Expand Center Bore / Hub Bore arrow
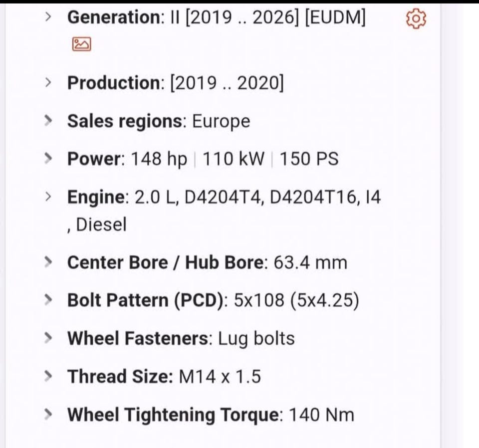The width and height of the screenshot is (479, 448). pos(48,261)
